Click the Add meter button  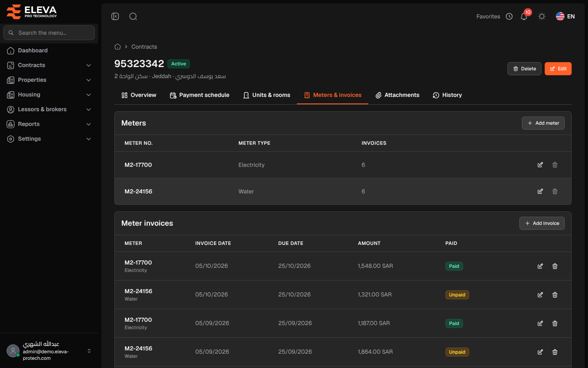click(543, 123)
